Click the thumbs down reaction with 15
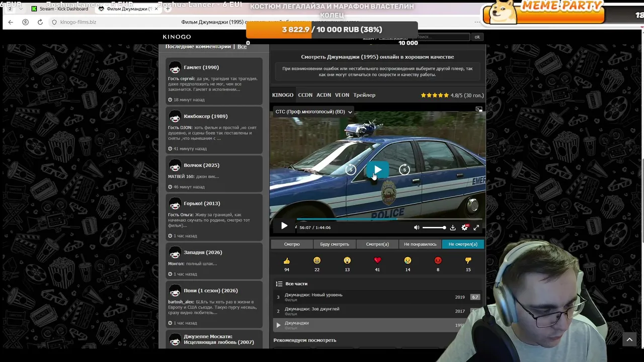The image size is (644, 362). point(468,260)
